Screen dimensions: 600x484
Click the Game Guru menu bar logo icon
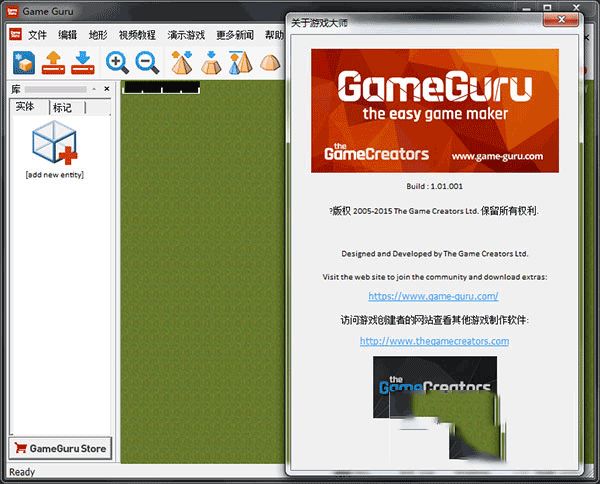[15, 34]
